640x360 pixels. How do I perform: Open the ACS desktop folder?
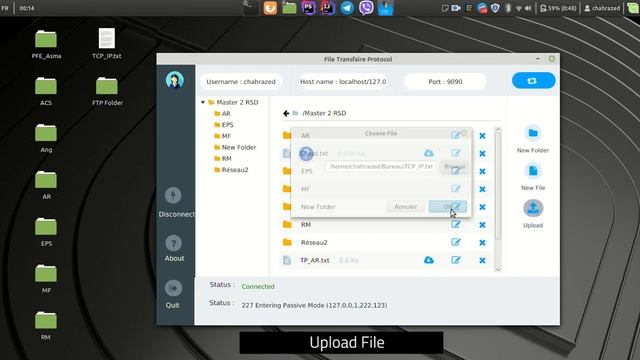pyautogui.click(x=46, y=92)
